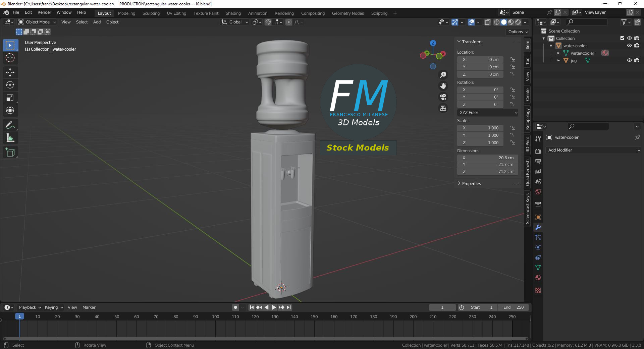Toggle Location X lock
The image size is (644, 349).
[513, 60]
